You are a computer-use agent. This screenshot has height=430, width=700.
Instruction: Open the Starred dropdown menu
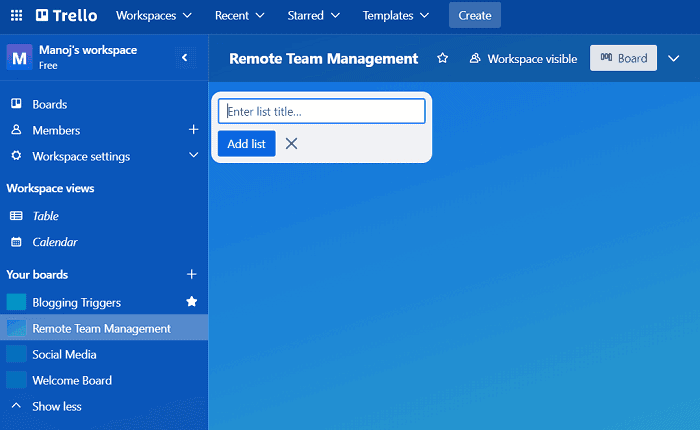coord(313,16)
